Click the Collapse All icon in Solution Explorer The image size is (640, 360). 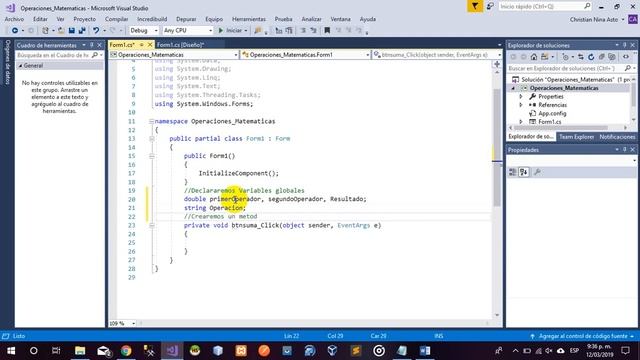point(601,57)
